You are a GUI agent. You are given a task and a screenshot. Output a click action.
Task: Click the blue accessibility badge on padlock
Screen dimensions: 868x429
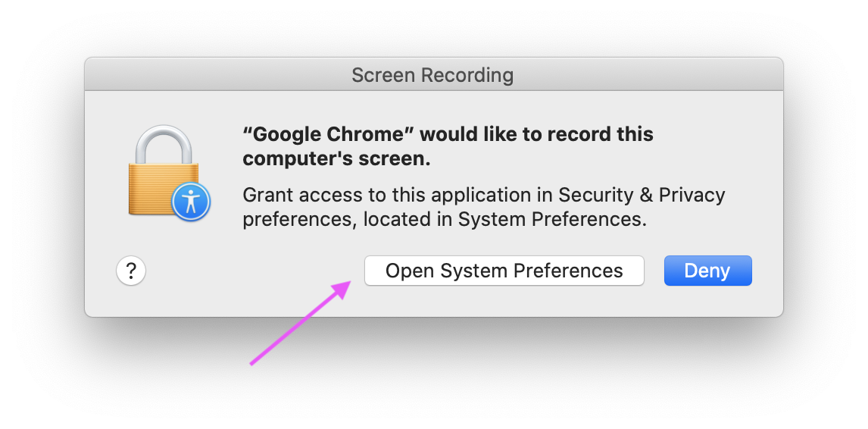pos(191,201)
